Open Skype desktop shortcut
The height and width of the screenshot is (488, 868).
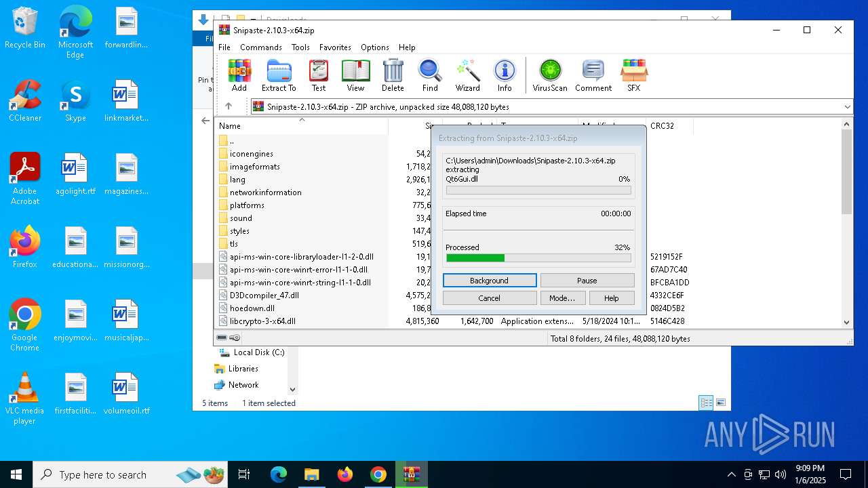point(75,101)
